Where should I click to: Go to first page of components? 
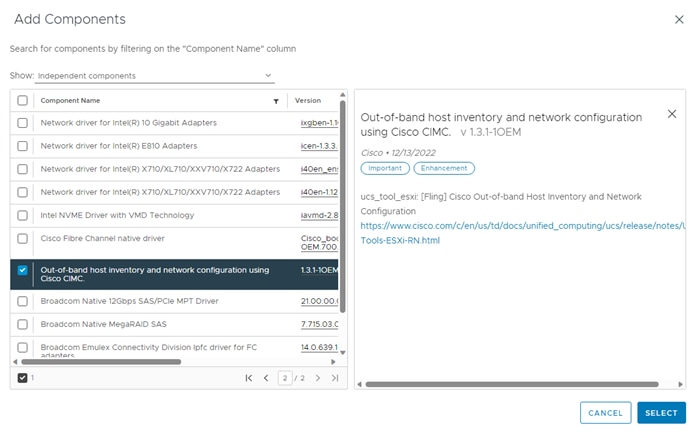249,378
